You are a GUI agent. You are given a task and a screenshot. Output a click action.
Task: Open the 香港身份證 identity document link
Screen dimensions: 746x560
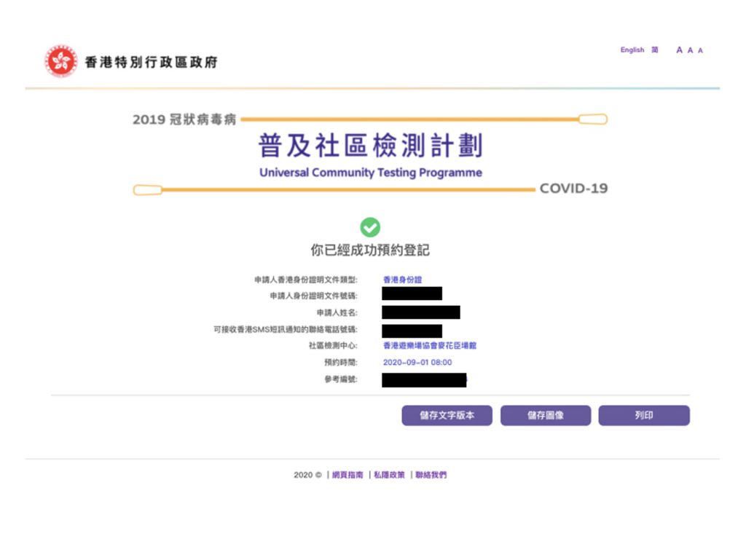(x=401, y=280)
